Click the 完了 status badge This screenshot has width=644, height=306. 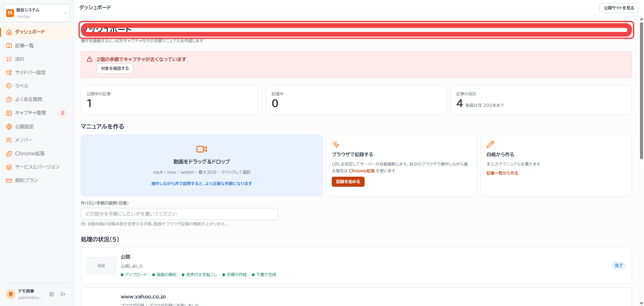tap(619, 266)
